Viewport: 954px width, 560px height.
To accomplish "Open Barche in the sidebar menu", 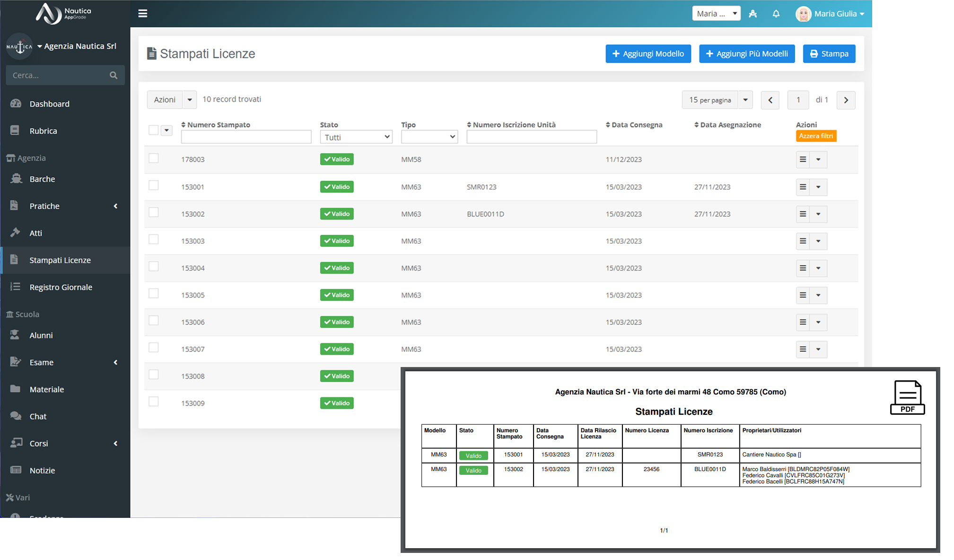I will (x=42, y=179).
